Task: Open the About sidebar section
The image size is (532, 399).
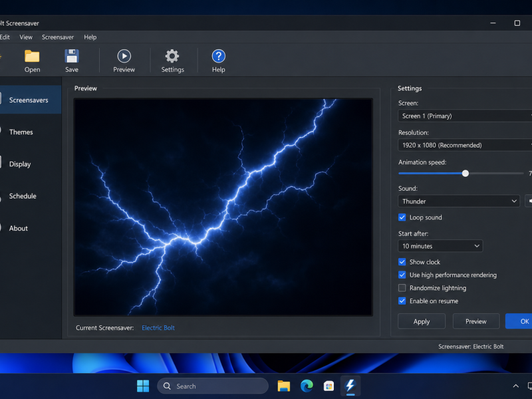Action: pos(31,228)
